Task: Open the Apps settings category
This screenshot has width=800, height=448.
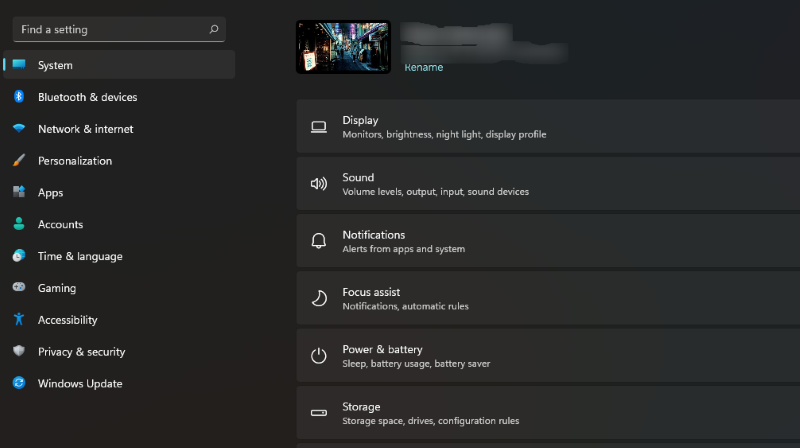Action: tap(50, 193)
